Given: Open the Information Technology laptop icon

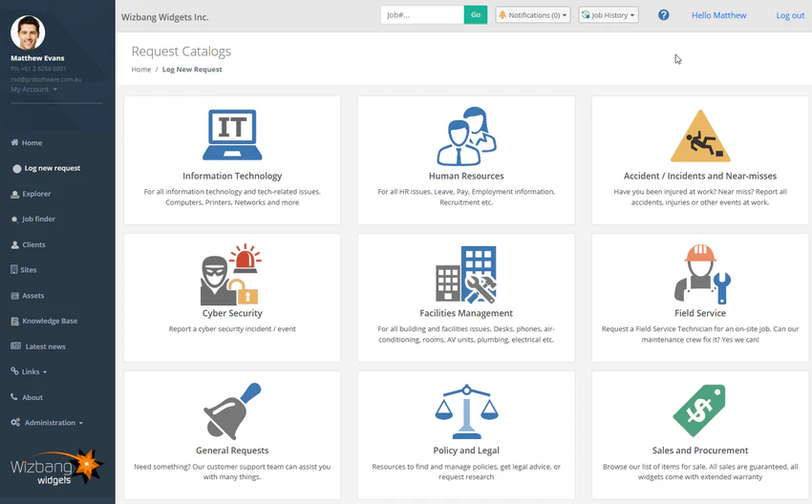Looking at the screenshot, I should 232,135.
